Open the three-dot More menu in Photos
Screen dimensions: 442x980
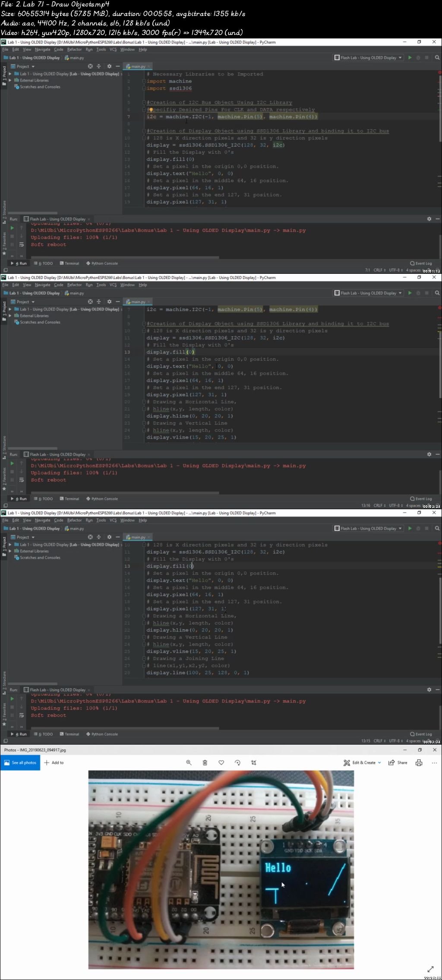[434, 762]
